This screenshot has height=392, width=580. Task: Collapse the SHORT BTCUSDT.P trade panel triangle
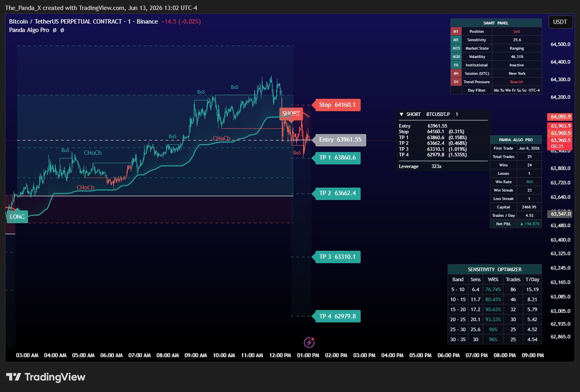401,114
